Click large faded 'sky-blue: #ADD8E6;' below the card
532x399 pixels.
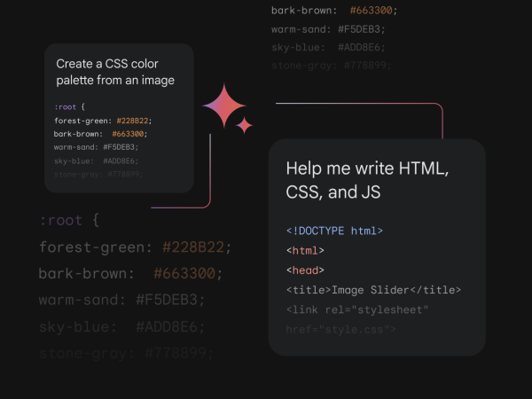(x=121, y=327)
